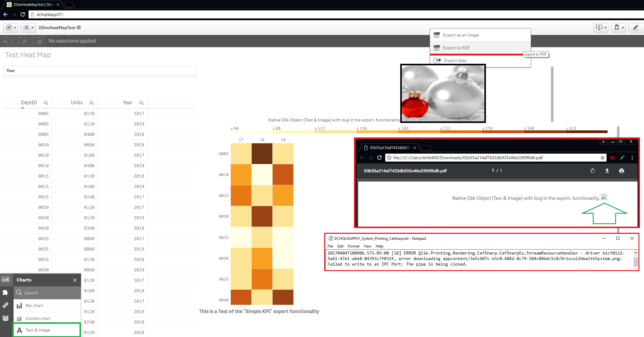Click heat map cell for 0040 column 17
644x337 pixels.
[241, 297]
